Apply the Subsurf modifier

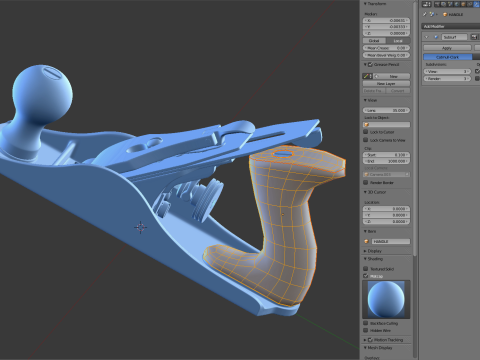pyautogui.click(x=447, y=48)
